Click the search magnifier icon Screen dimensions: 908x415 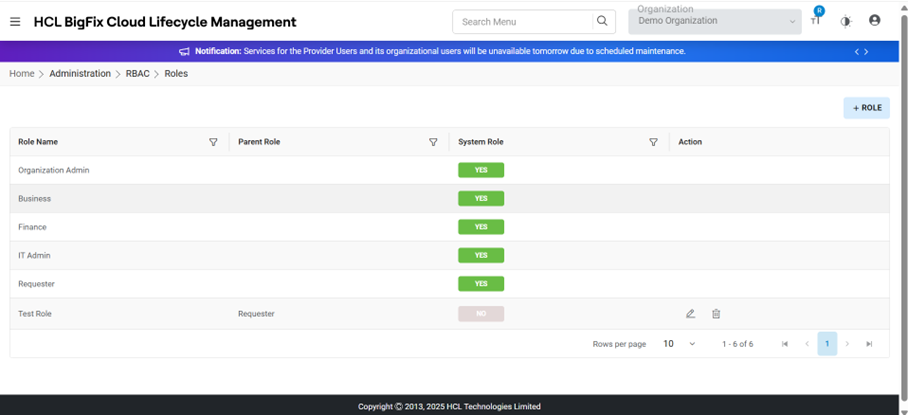point(602,21)
